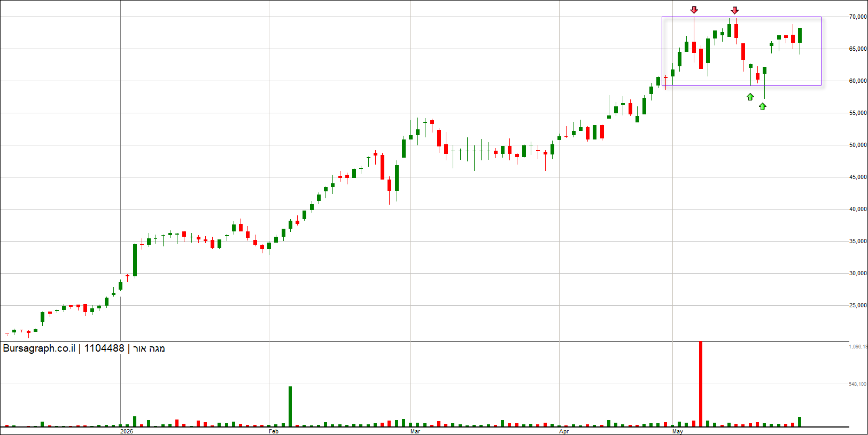Click the Feb month label
This screenshot has height=435, width=868.
pos(274,431)
